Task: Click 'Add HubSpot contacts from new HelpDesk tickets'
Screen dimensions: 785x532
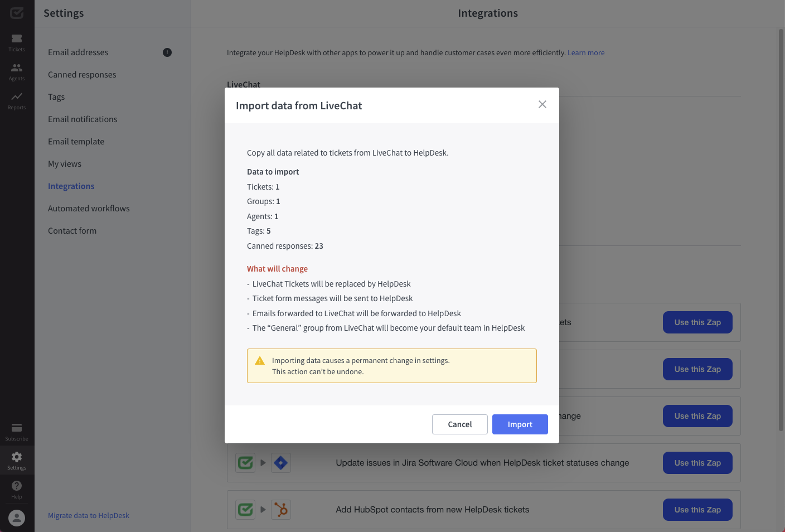Action: pyautogui.click(x=433, y=510)
